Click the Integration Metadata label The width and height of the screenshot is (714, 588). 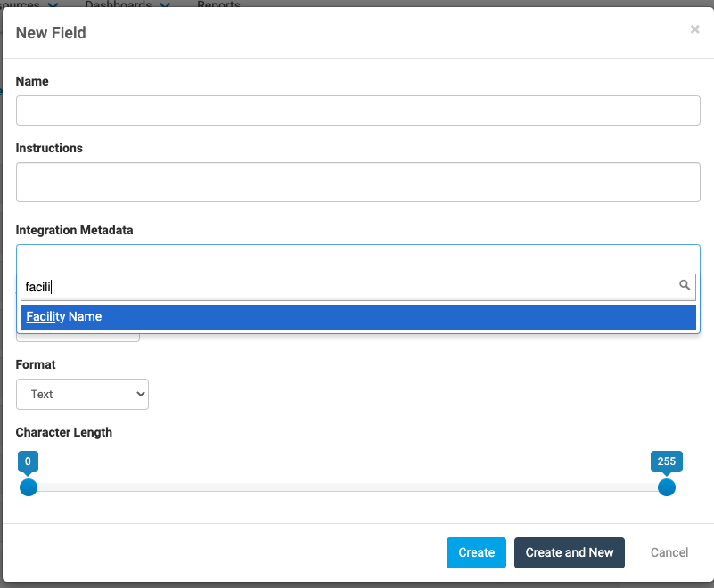tap(74, 230)
